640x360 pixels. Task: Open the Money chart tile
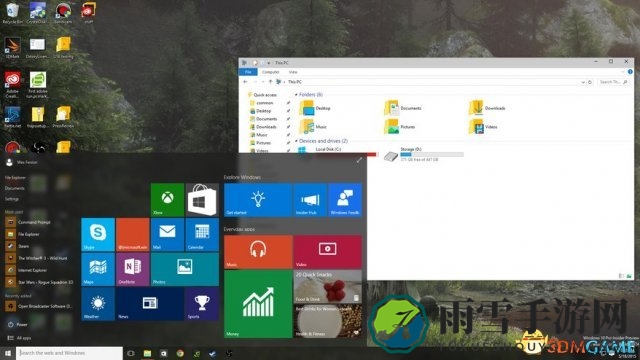pyautogui.click(x=258, y=304)
